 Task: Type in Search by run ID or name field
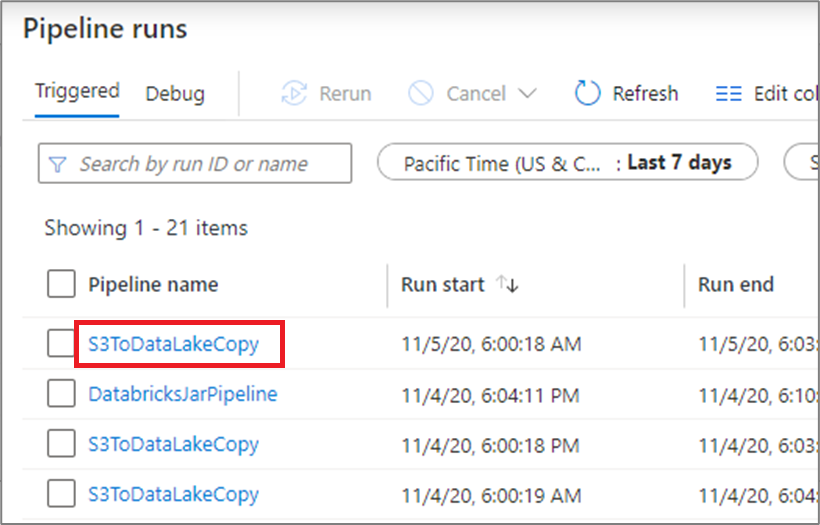[205, 164]
